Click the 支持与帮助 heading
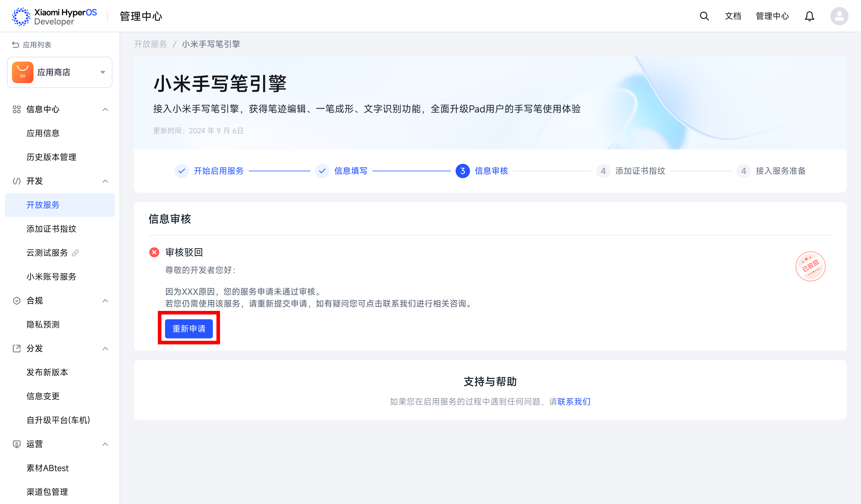 click(490, 381)
